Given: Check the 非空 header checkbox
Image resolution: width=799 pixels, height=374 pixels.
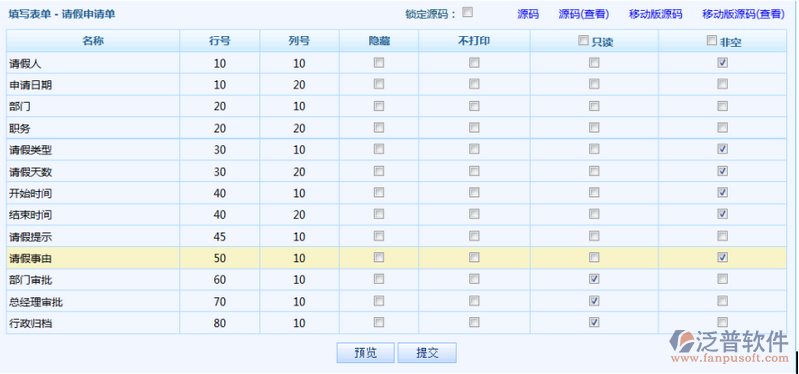Looking at the screenshot, I should click(x=712, y=41).
